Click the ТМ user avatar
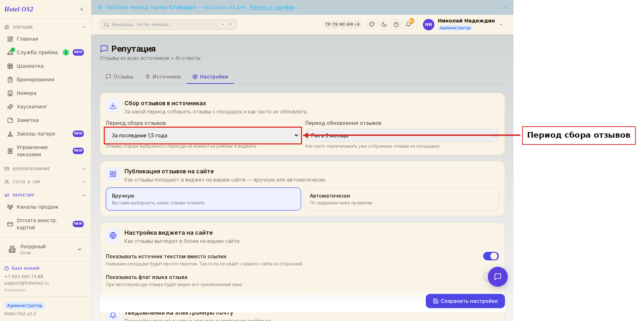This screenshot has width=644, height=321. 328,25
